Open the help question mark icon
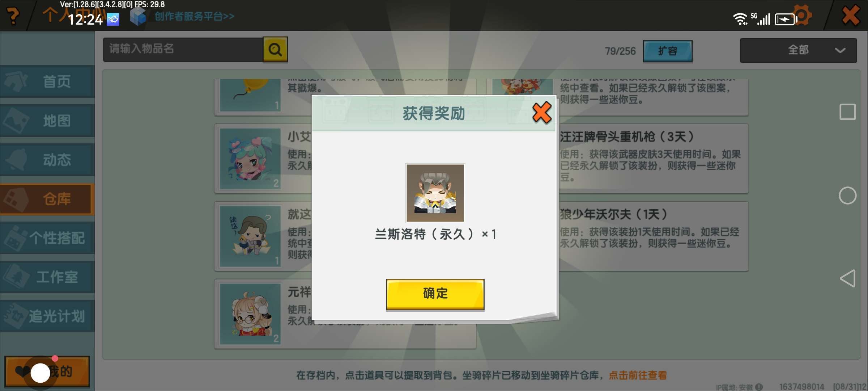The image size is (868, 391). (x=13, y=16)
